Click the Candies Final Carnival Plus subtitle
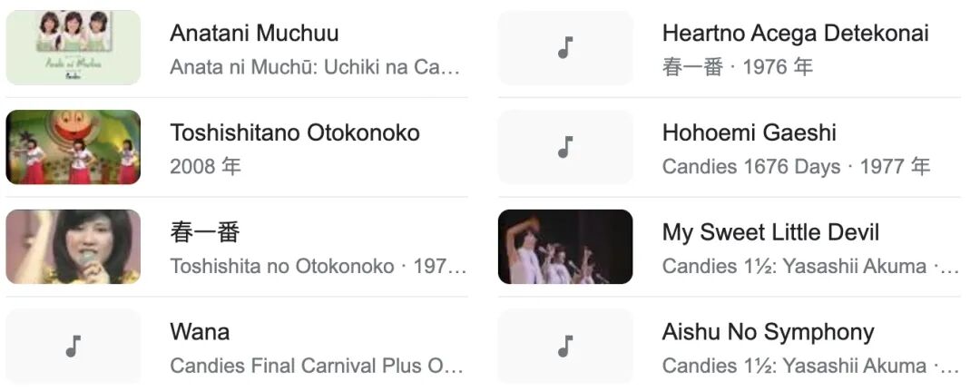The image size is (980, 391). (x=317, y=367)
